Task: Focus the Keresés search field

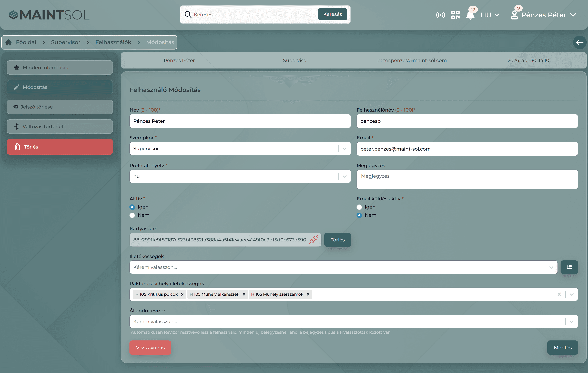Action: click(254, 15)
